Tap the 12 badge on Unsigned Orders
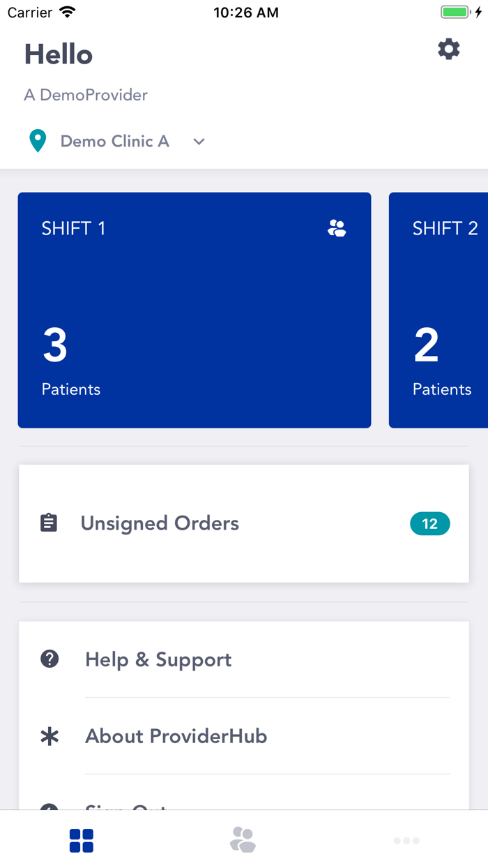Viewport: 488px width, 868px height. tap(429, 523)
